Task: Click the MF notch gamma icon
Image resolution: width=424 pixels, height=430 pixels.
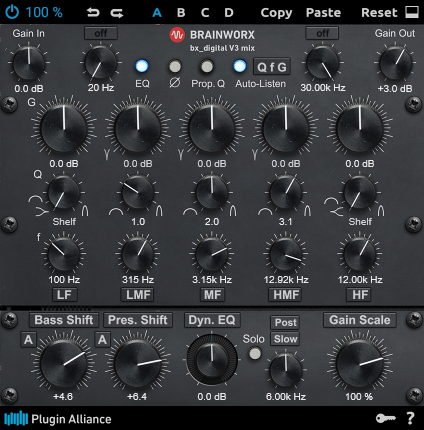Action: click(181, 154)
